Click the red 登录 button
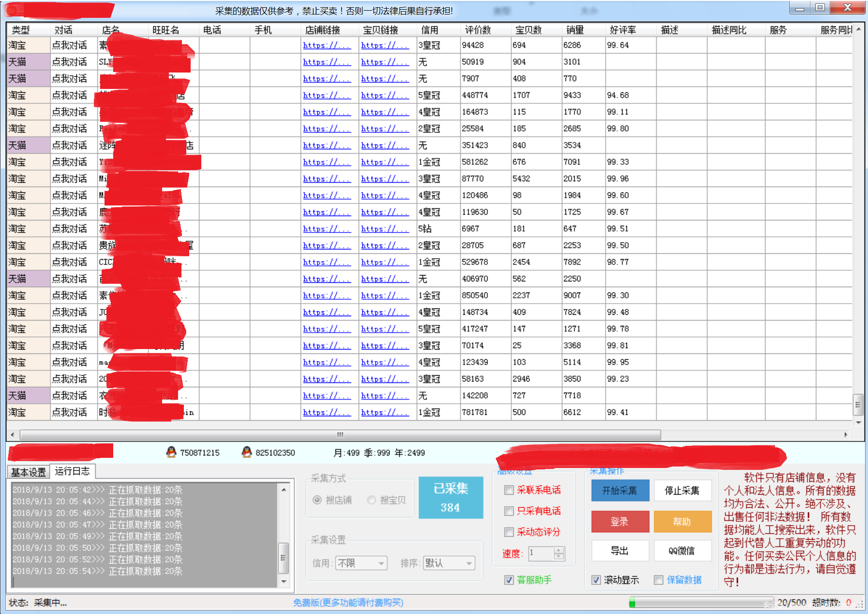 click(x=620, y=522)
